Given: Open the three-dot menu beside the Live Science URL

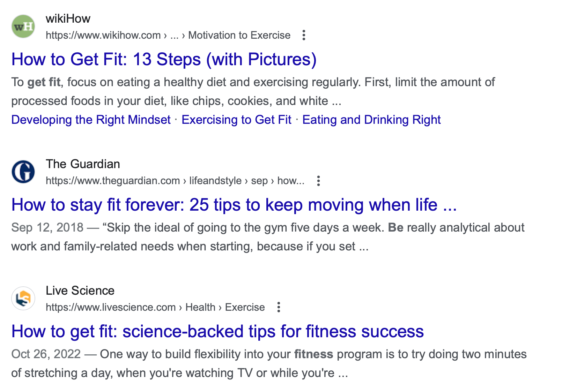Looking at the screenshot, I should [279, 307].
